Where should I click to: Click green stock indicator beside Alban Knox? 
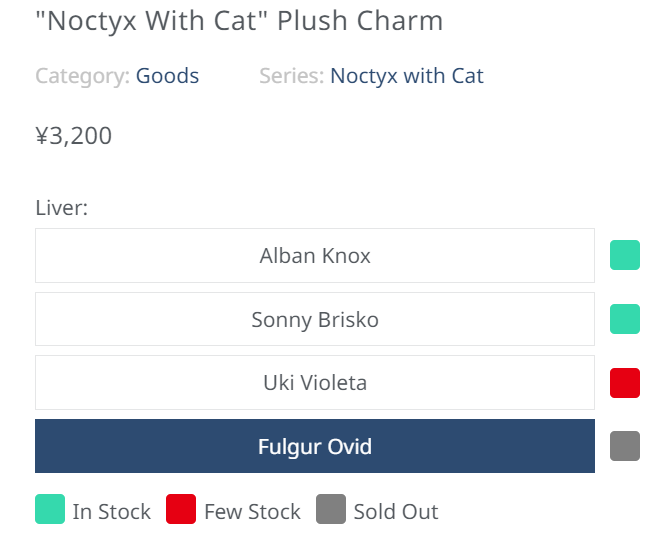pyautogui.click(x=625, y=255)
